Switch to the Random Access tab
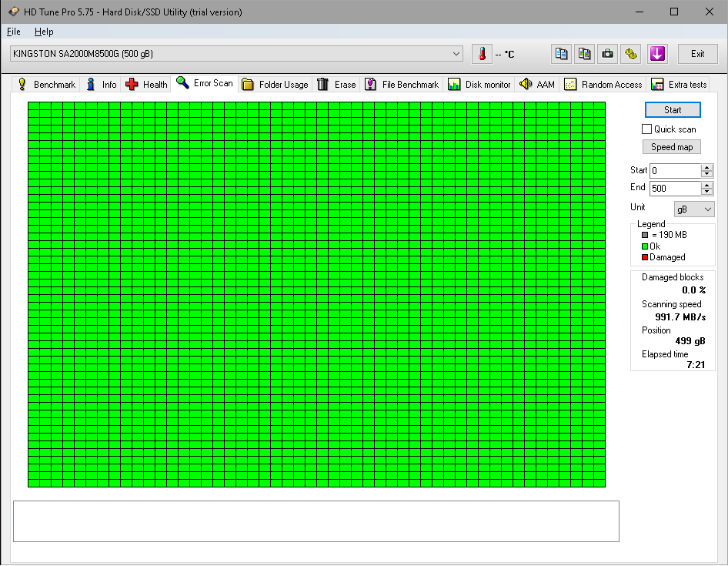Screen dimensions: 728x566 [603, 84]
